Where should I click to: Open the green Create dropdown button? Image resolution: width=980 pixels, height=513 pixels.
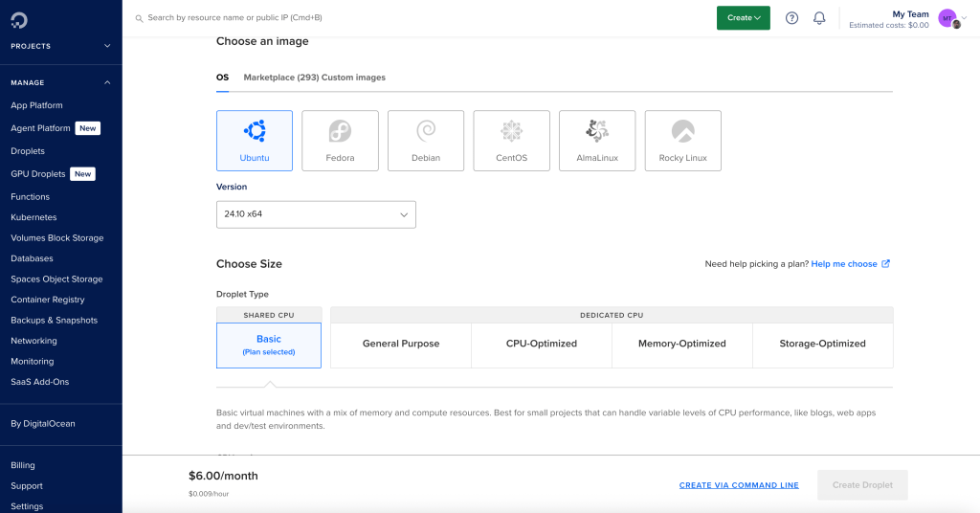point(743,18)
